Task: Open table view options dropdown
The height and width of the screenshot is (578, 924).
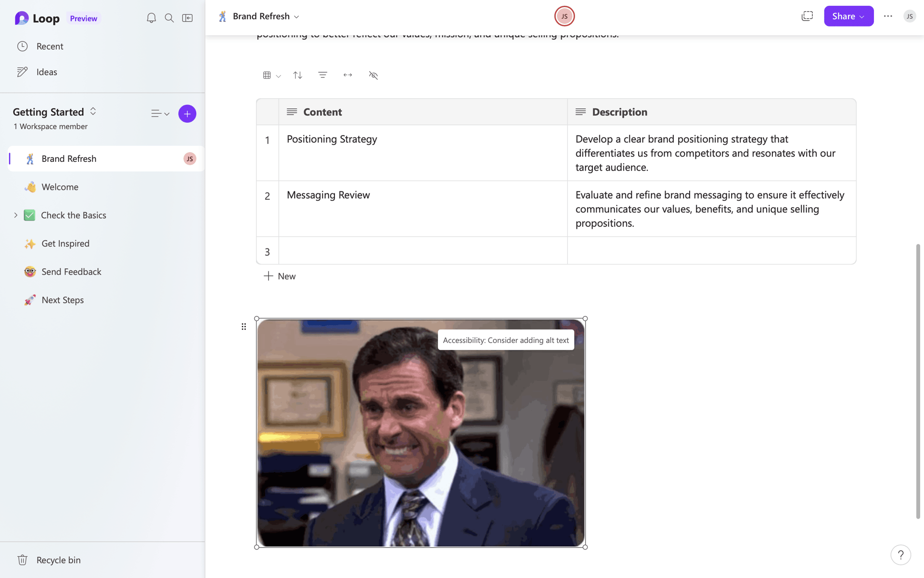Action: point(271,75)
